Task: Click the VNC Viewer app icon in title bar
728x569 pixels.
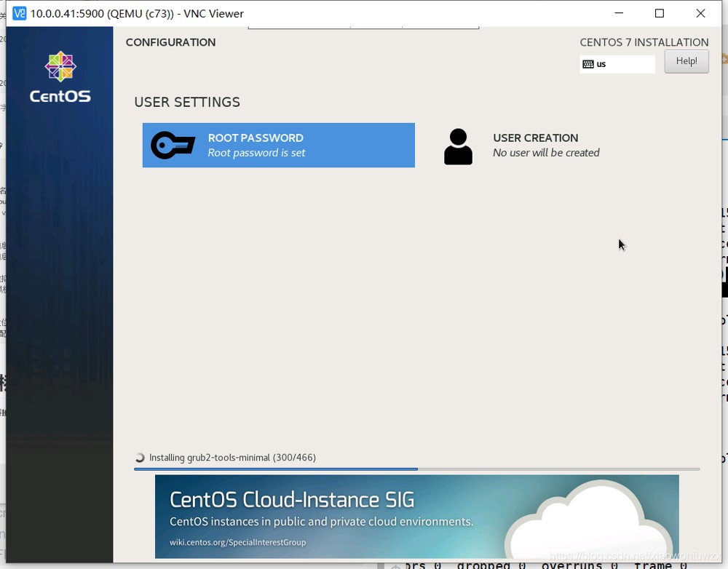Action: [20, 13]
